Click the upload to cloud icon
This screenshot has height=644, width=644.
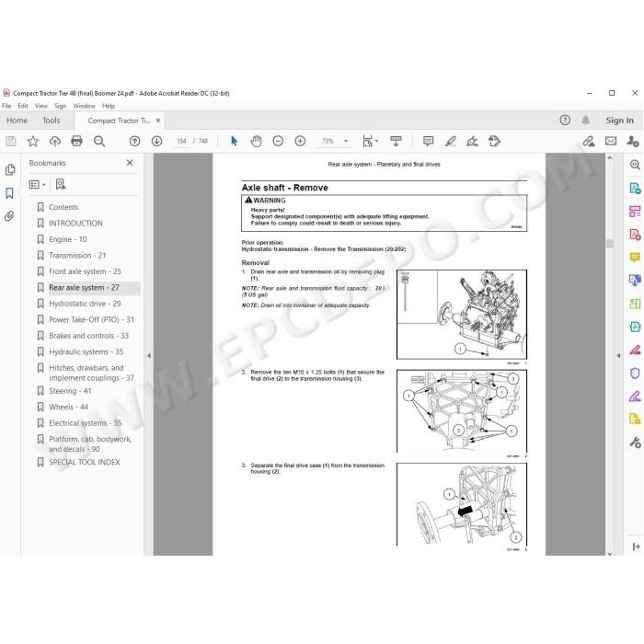tap(54, 142)
